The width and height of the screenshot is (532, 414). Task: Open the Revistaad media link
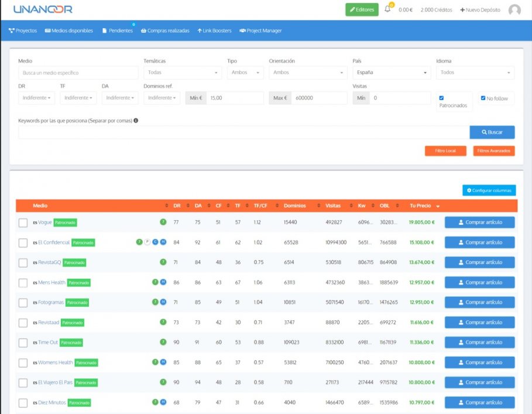point(49,323)
